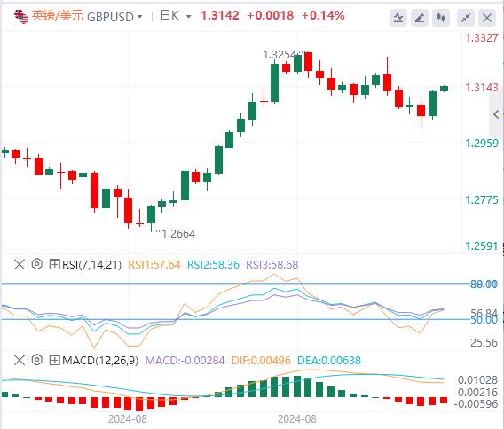
Task: Click the RSI3:58.68 value
Action: point(272,265)
